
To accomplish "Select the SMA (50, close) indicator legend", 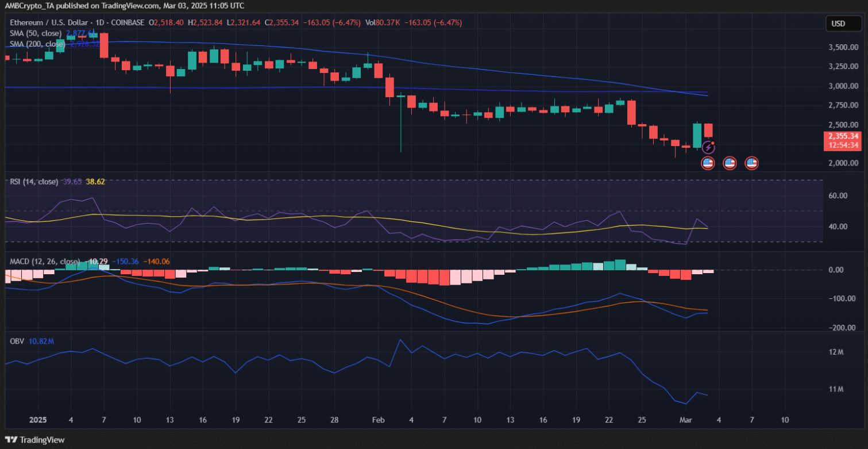I will click(x=36, y=33).
